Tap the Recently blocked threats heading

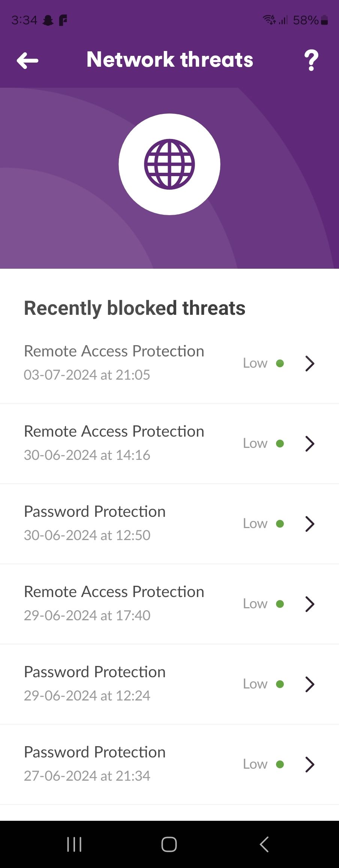click(x=135, y=308)
